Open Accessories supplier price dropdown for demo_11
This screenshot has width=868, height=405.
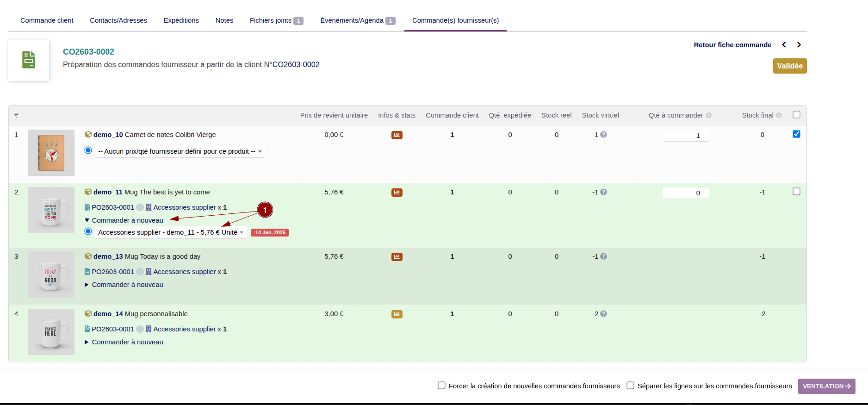click(170, 232)
